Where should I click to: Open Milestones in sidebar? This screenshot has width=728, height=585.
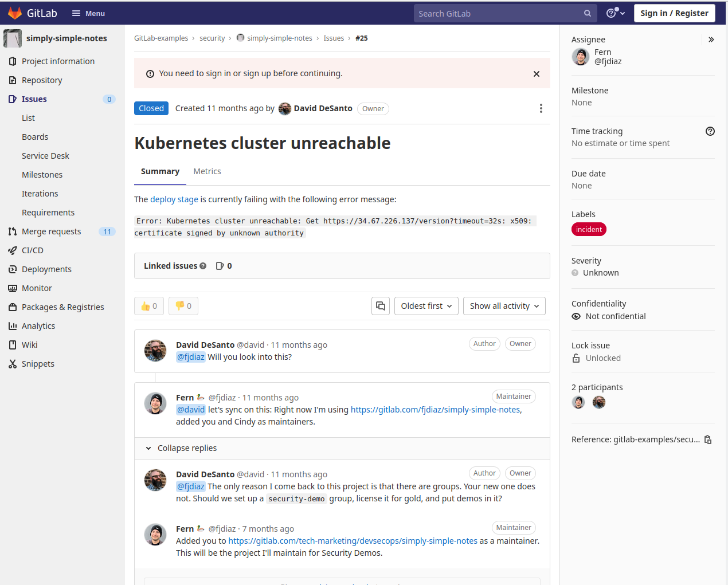(42, 175)
